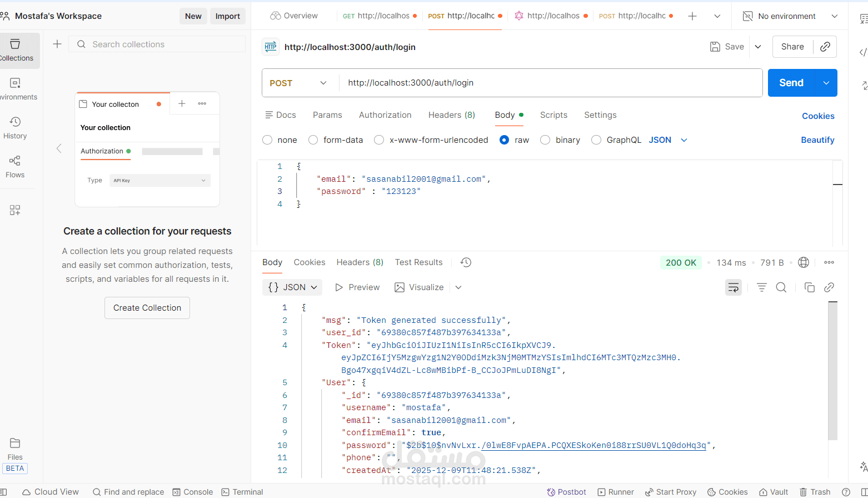Open the request Headers (8) tab
Viewport: 868px width, 498px height.
[451, 115]
